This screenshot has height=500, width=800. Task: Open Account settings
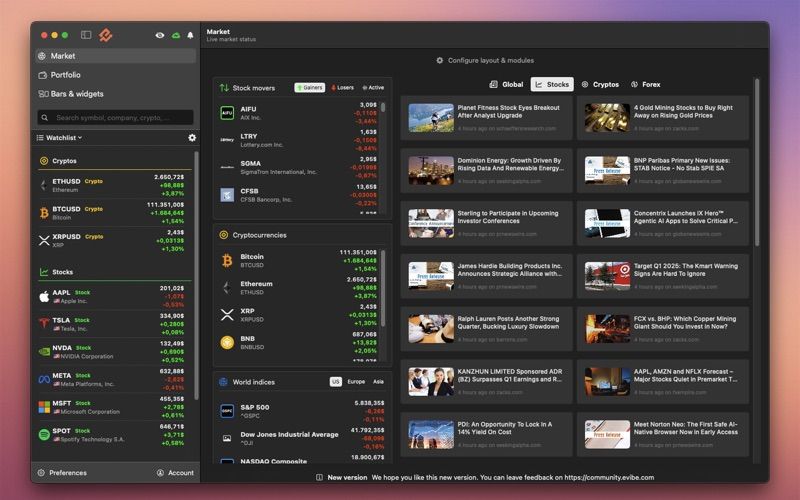click(175, 473)
